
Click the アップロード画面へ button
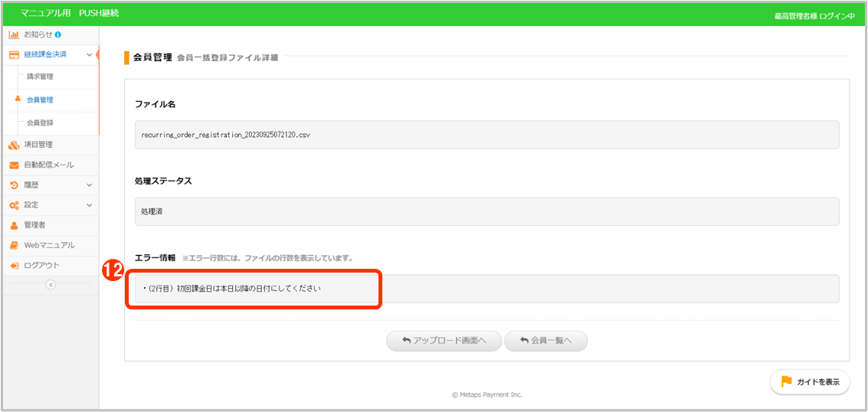(x=444, y=341)
